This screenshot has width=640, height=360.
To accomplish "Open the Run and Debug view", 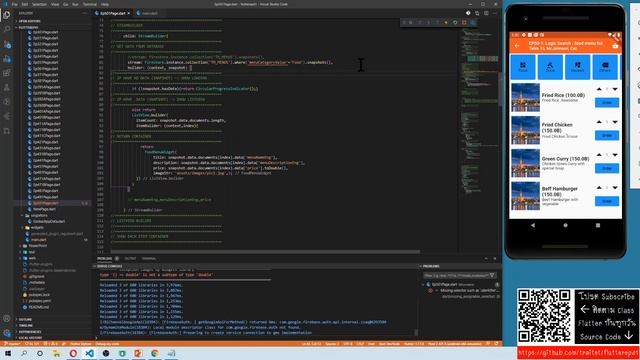I will (7, 59).
